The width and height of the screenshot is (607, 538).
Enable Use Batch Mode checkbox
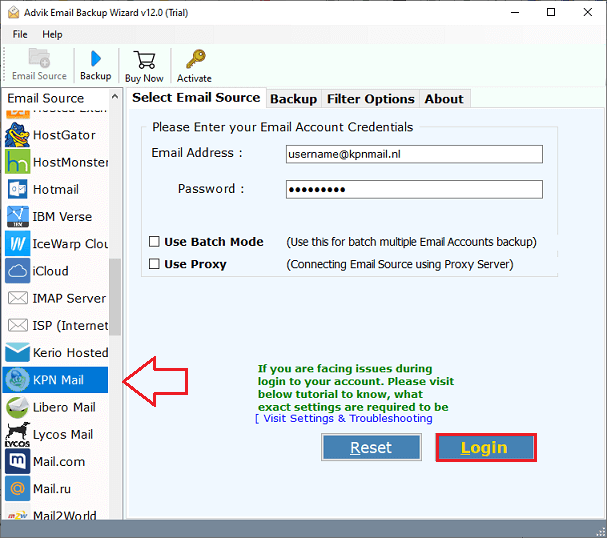[x=154, y=242]
